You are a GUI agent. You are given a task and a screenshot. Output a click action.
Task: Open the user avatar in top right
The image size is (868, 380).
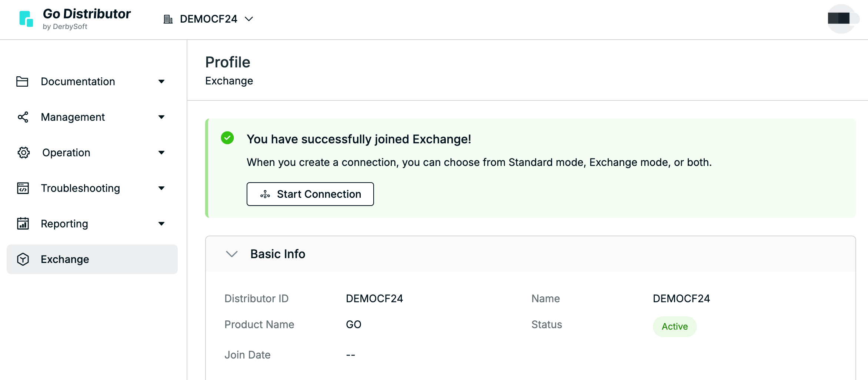pyautogui.click(x=842, y=19)
